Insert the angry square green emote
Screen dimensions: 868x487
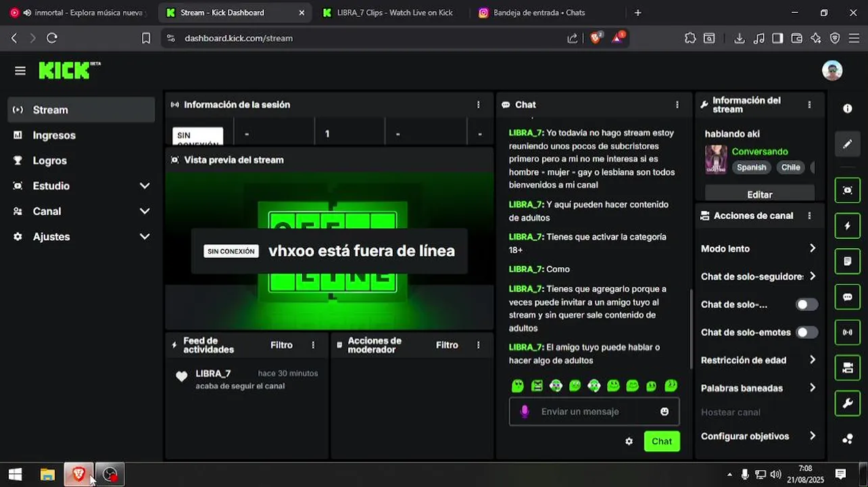tap(537, 386)
